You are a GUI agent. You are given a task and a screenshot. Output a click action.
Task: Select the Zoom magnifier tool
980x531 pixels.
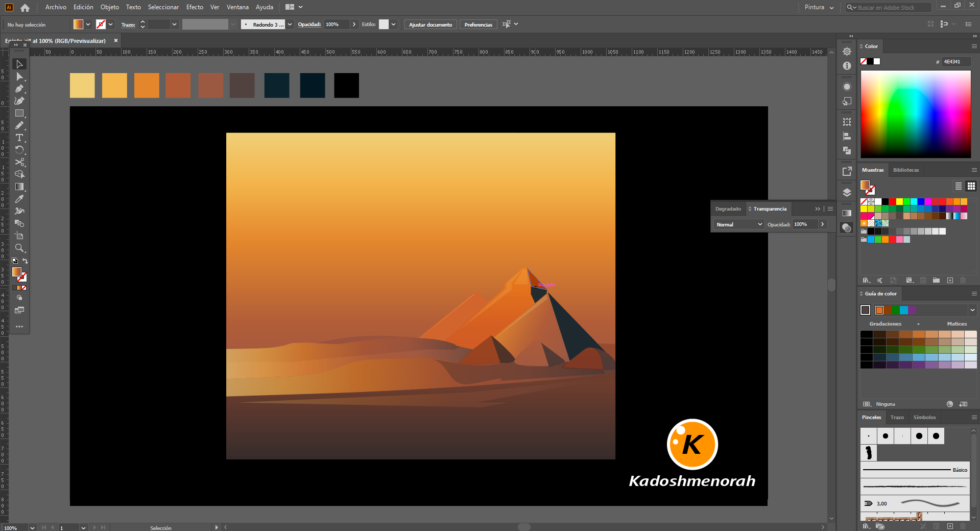point(19,248)
